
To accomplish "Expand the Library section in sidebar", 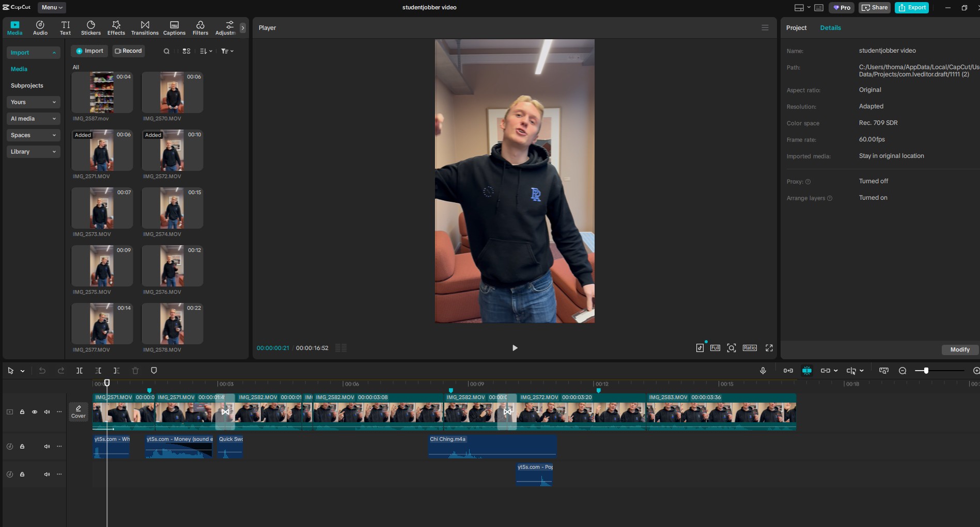I will click(33, 152).
